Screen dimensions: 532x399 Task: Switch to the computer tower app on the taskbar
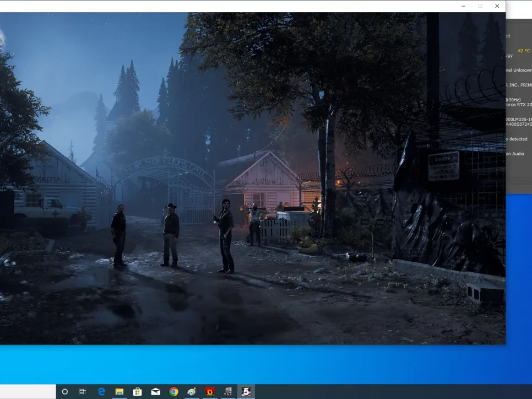tap(228, 391)
